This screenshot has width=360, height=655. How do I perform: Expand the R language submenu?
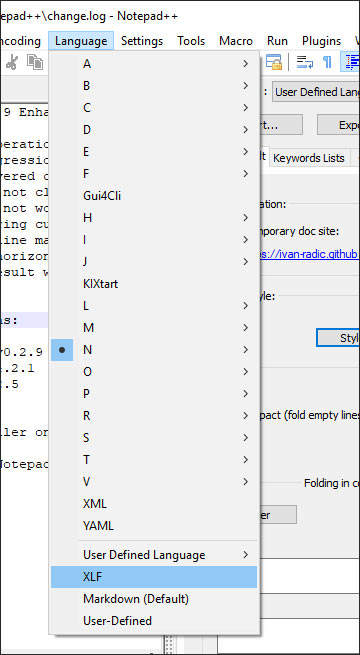pos(154,416)
